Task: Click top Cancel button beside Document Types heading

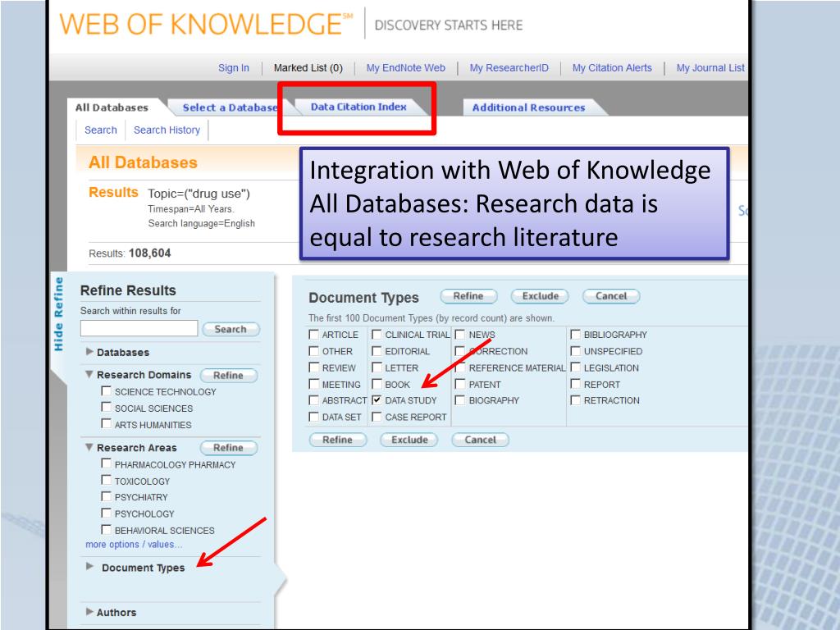Action: 611,295
